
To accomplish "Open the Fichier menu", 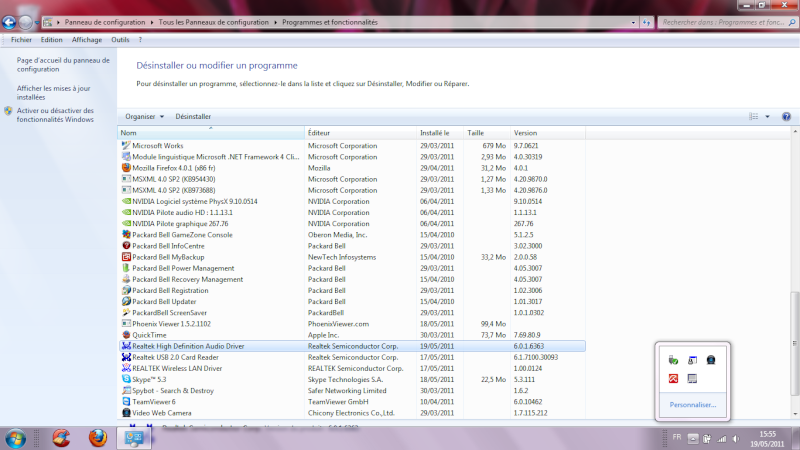I will [x=21, y=40].
